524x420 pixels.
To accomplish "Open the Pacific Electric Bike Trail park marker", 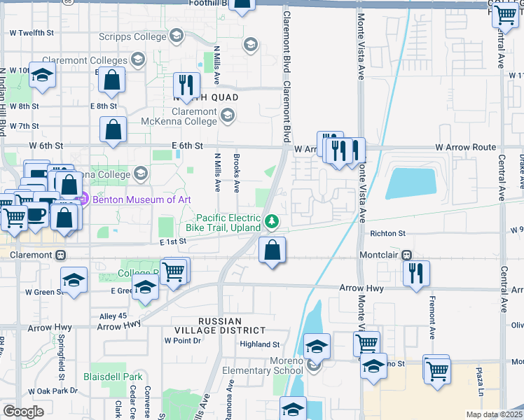I will point(272,222).
